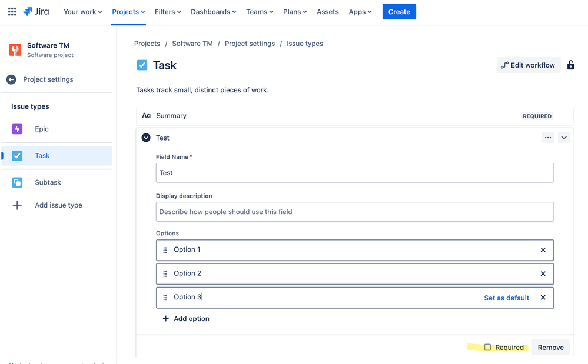Select the Task issue type
Image resolution: width=588 pixels, height=364 pixels.
coord(57,156)
